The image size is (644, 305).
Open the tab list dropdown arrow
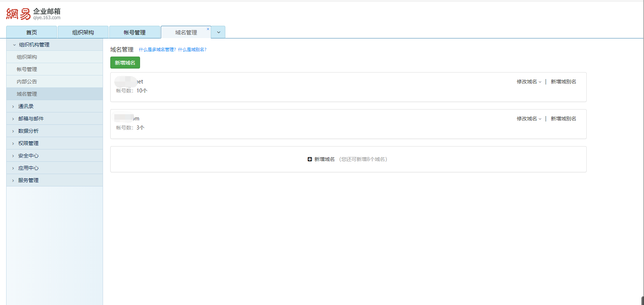tap(218, 32)
